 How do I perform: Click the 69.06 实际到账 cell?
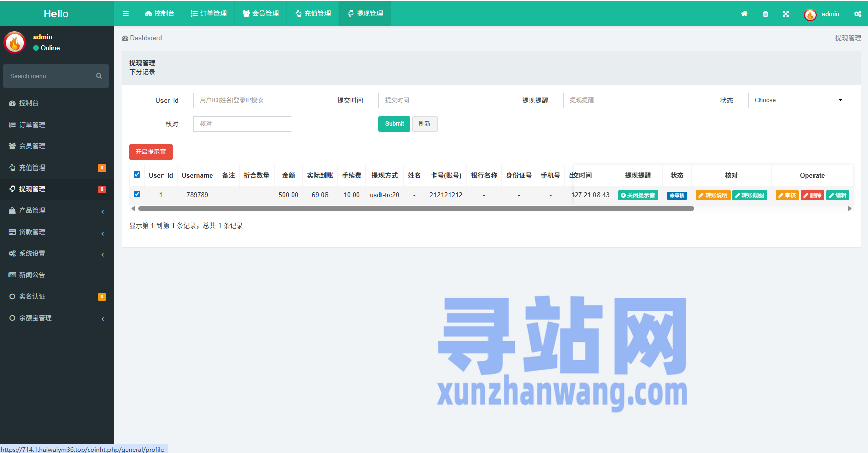coord(320,195)
